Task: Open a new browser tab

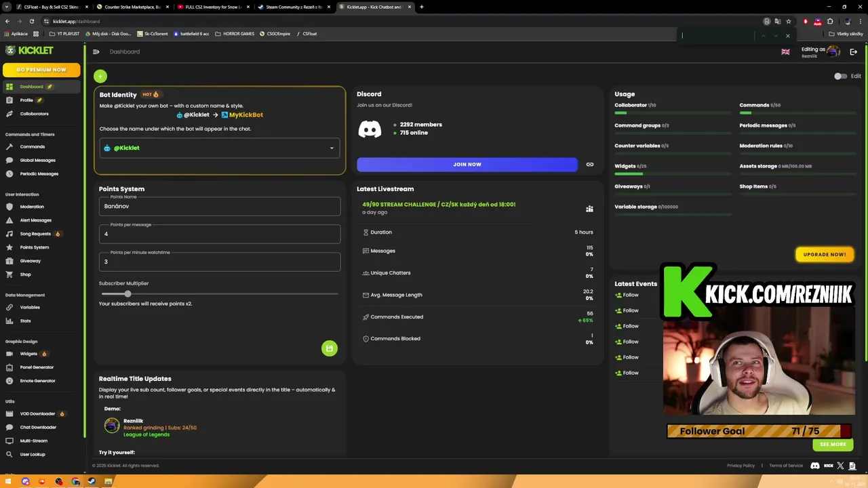Action: point(421,7)
